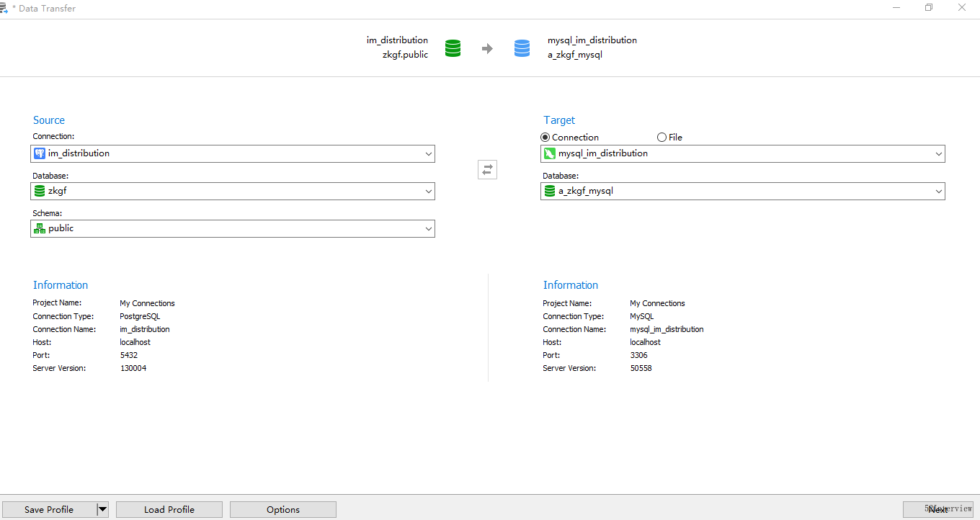Click the Next button
The image size is (980, 520).
click(938, 509)
